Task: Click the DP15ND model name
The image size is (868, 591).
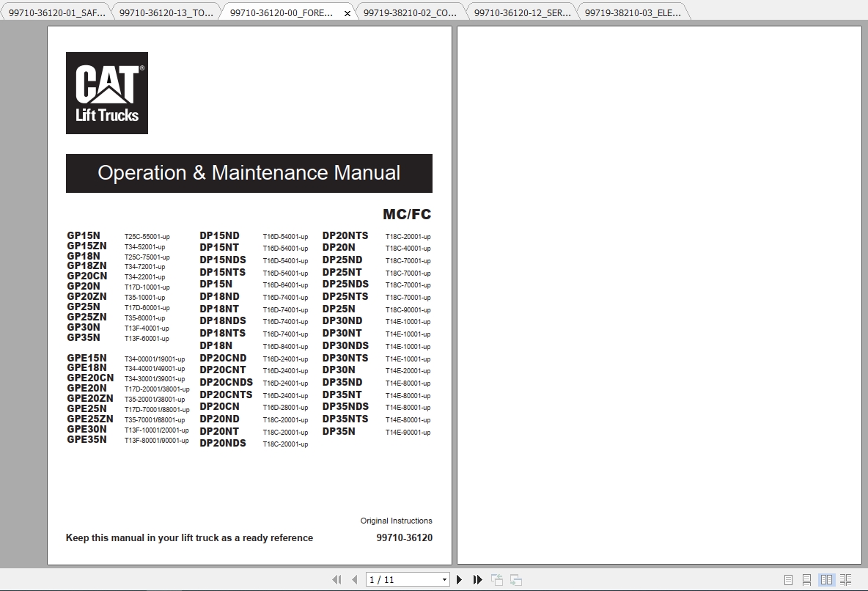Action: pos(220,236)
